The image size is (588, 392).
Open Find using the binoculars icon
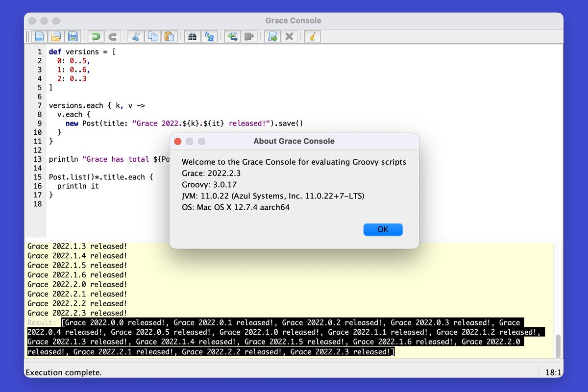pos(193,36)
